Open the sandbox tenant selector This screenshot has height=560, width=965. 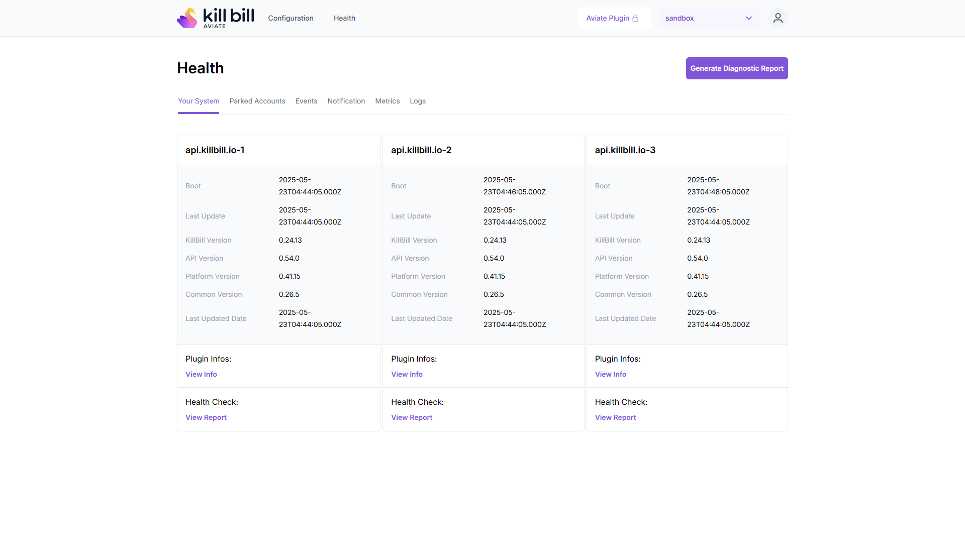pyautogui.click(x=704, y=18)
